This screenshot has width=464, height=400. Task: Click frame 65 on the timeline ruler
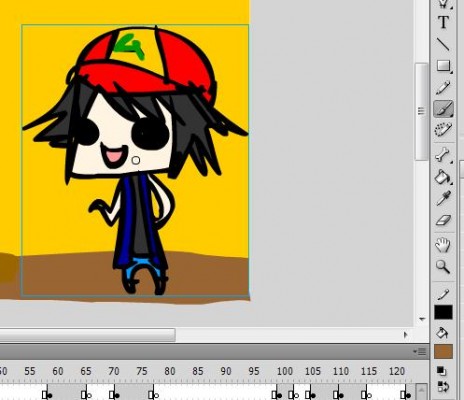click(86, 371)
